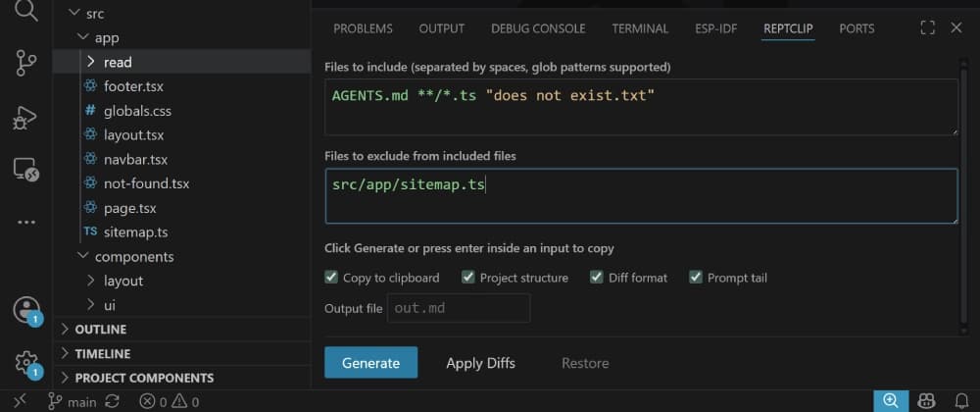Viewport: 980px width, 412px height.
Task: Toggle Copy to clipboard checkbox
Action: [x=331, y=277]
